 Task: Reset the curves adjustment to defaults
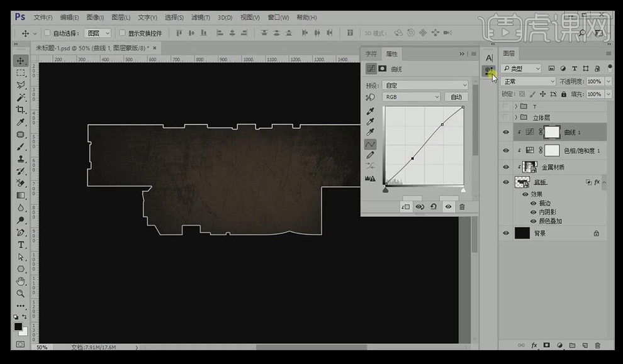434,207
